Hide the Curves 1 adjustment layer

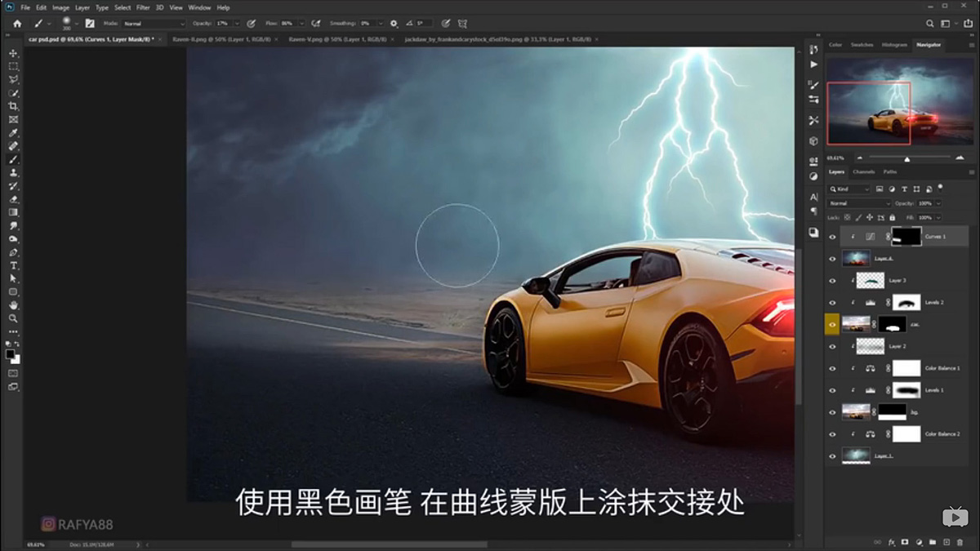[x=831, y=237]
